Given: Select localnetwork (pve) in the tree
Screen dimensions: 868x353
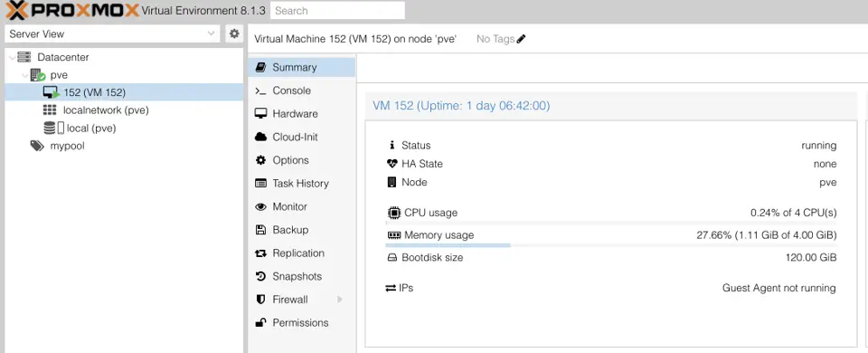Looking at the screenshot, I should click(124, 110).
